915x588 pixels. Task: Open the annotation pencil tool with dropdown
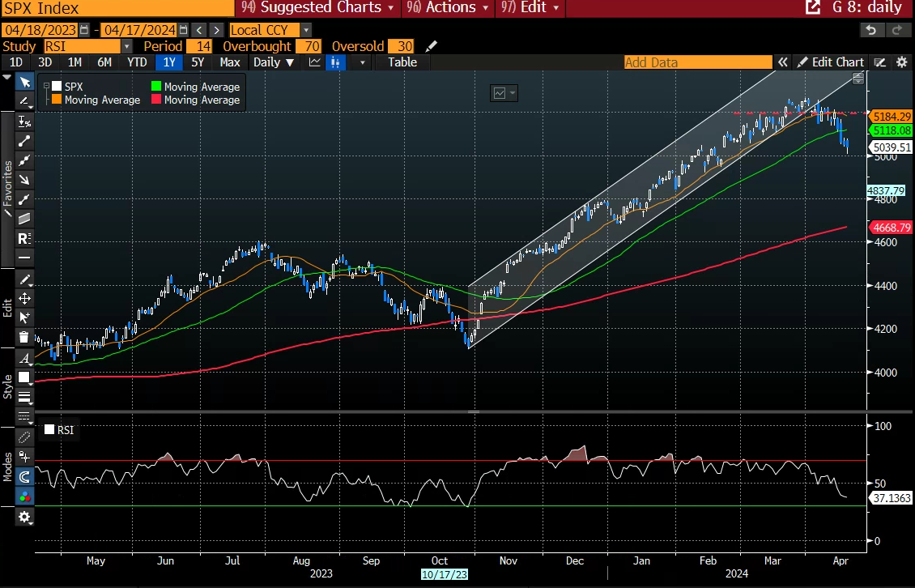24,101
